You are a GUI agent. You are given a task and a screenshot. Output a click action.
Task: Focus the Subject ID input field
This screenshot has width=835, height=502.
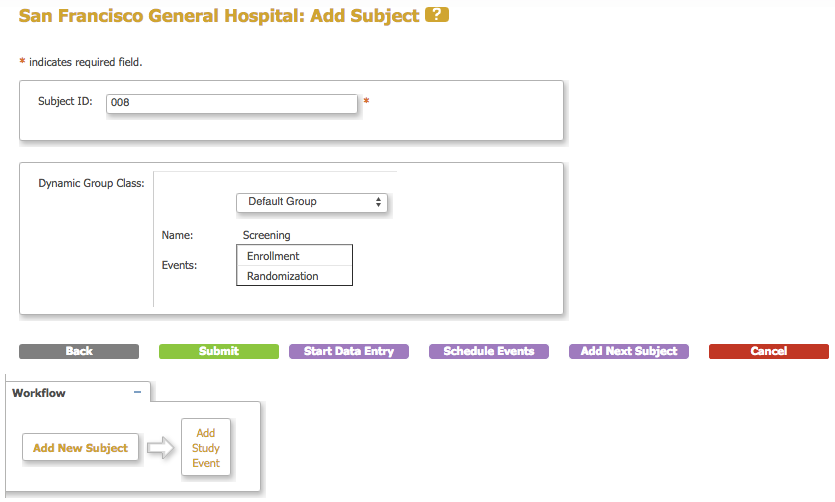(x=231, y=103)
